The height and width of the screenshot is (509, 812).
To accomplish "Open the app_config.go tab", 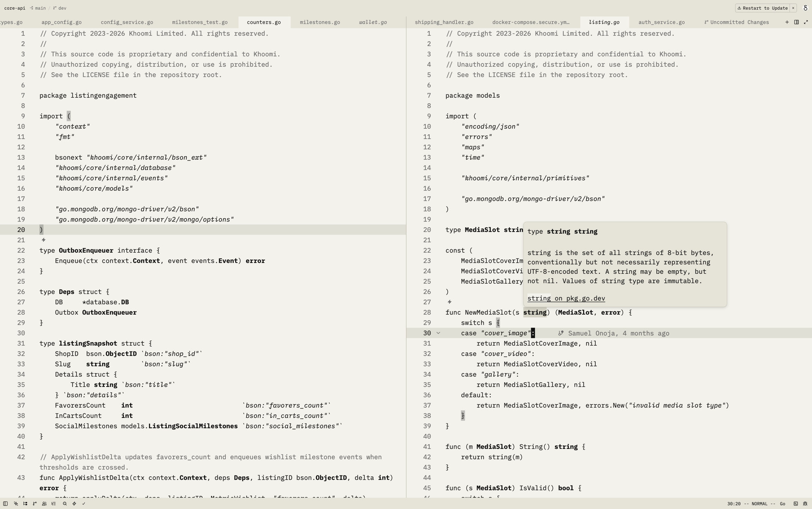I will click(x=61, y=22).
